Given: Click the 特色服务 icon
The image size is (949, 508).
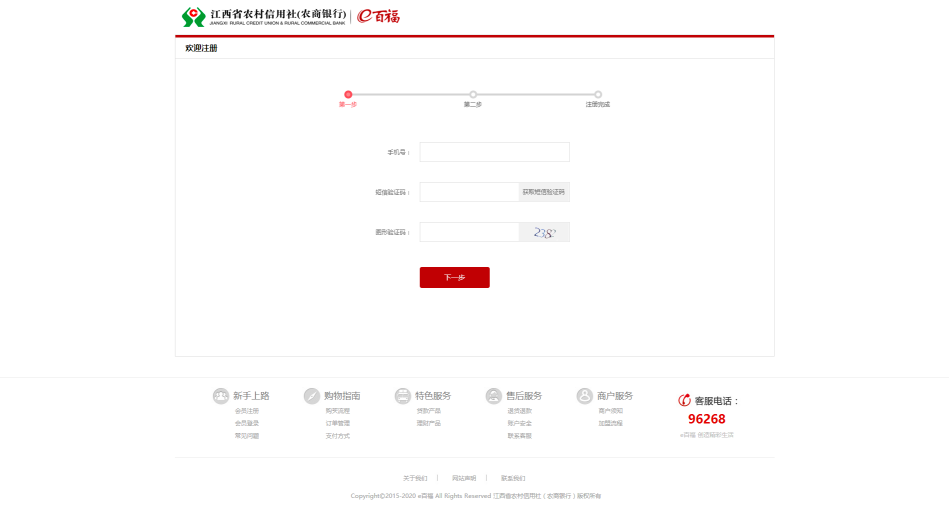Looking at the screenshot, I should pos(402,396).
